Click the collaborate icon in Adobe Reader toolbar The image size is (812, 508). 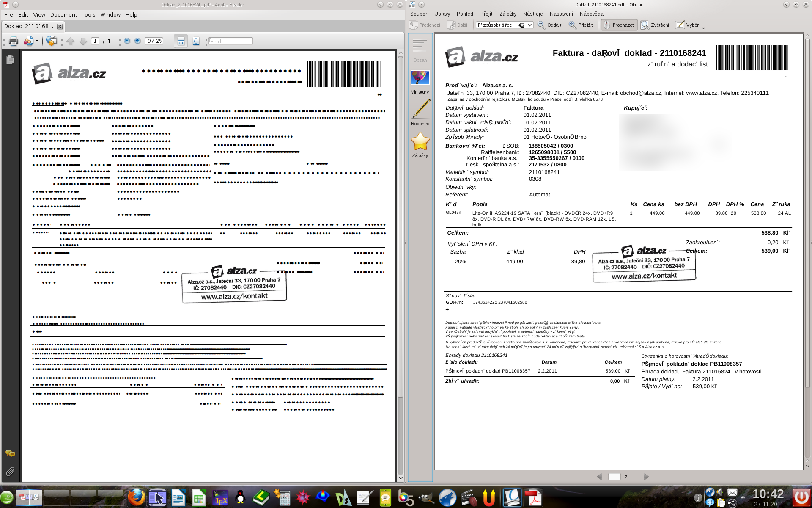click(28, 41)
